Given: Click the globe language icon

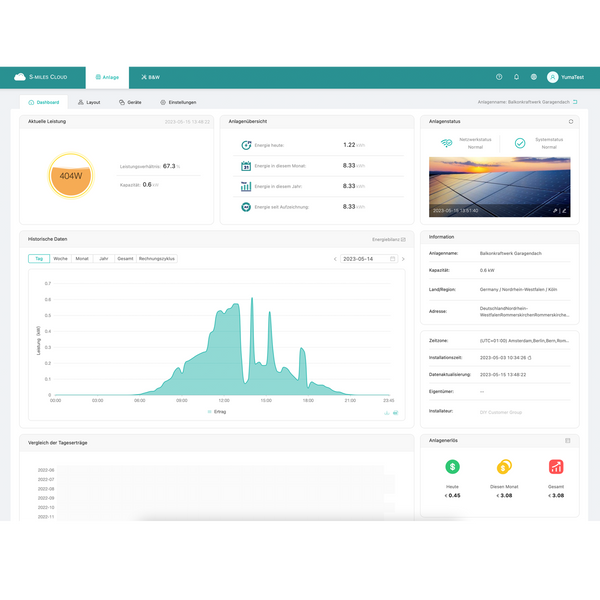Looking at the screenshot, I should click(x=533, y=77).
